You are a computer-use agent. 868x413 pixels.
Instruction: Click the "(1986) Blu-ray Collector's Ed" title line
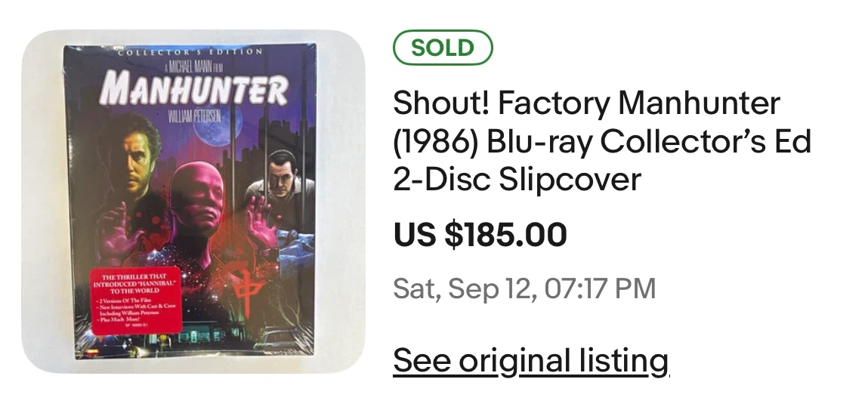click(602, 141)
